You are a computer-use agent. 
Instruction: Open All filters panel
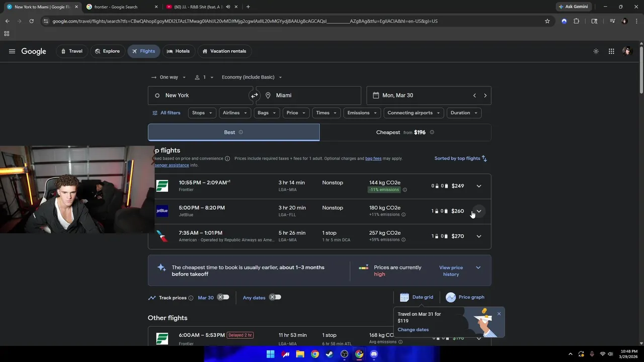tap(167, 113)
